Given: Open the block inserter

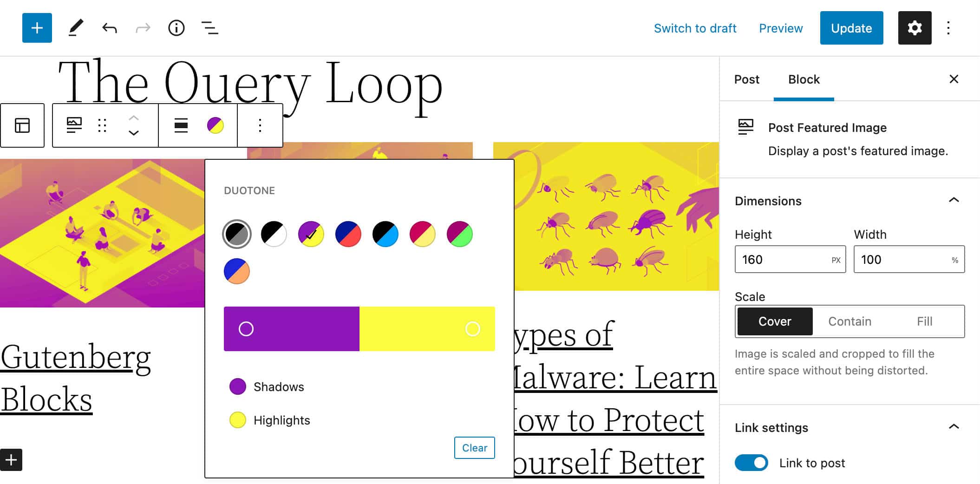Looking at the screenshot, I should coord(37,28).
